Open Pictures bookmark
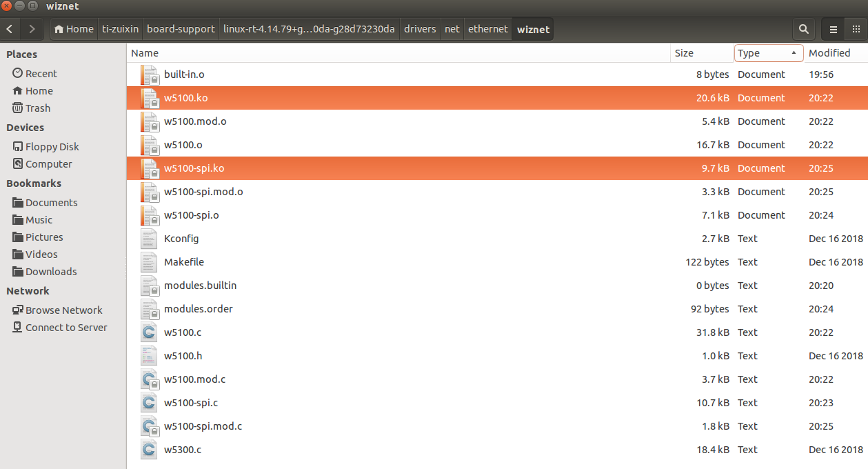 click(38, 237)
